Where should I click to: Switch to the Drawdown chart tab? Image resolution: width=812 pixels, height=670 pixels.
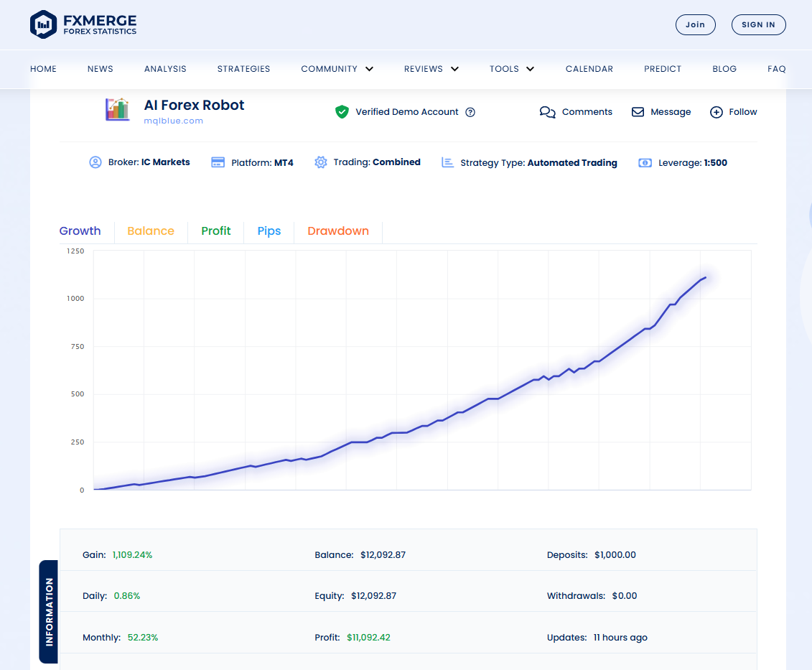(337, 231)
